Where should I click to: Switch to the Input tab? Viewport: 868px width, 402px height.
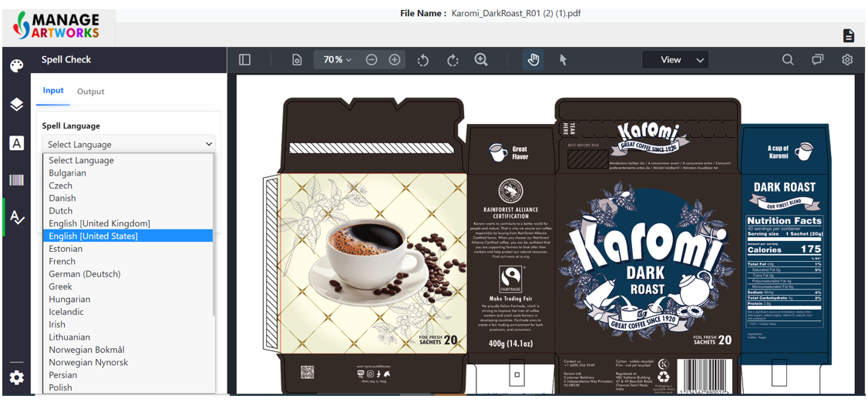coord(53,91)
